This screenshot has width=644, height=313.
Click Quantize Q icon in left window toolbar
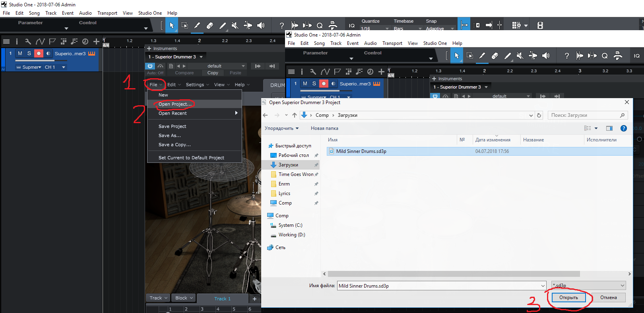pyautogui.click(x=320, y=25)
